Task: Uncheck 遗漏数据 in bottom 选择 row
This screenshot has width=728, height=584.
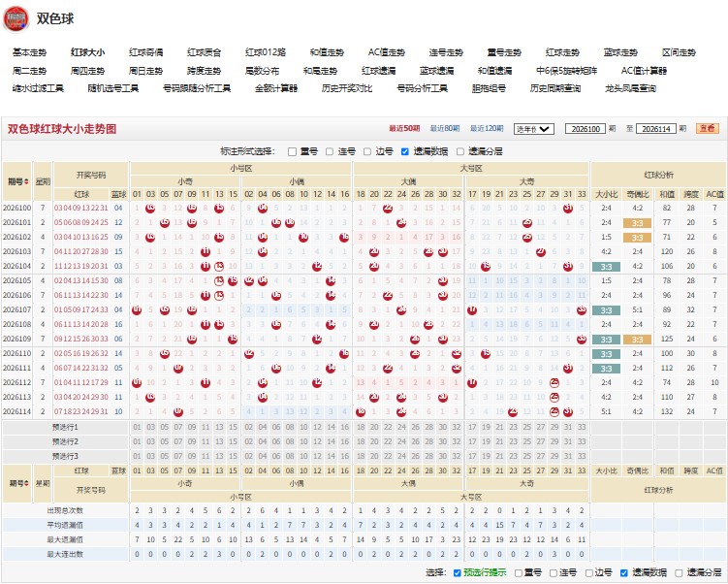Action: point(624,573)
